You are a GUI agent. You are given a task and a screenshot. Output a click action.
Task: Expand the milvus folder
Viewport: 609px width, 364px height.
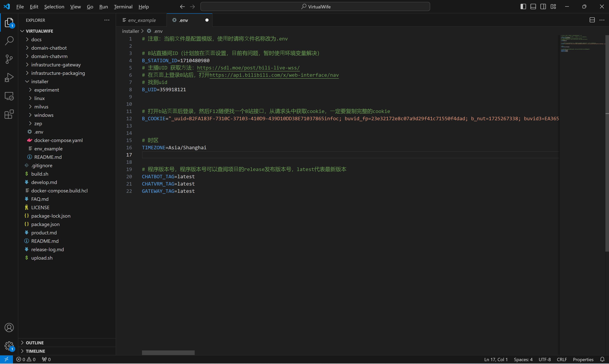coord(41,107)
